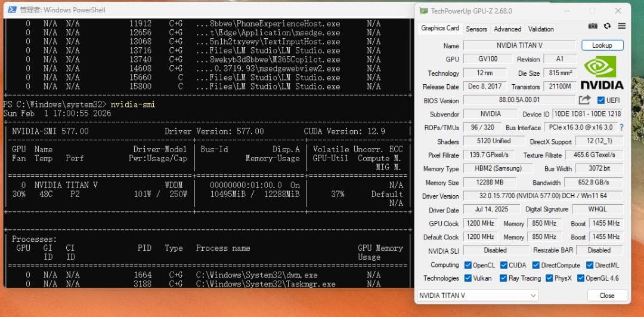Click the GPU field showing GV100
Image resolution: width=644 pixels, height=317 pixels.
[488, 59]
